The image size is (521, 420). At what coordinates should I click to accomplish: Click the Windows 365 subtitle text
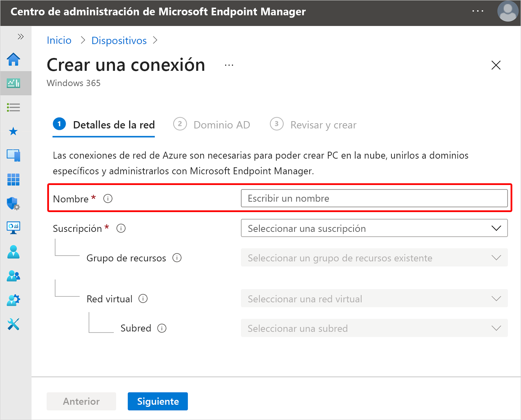[x=74, y=83]
